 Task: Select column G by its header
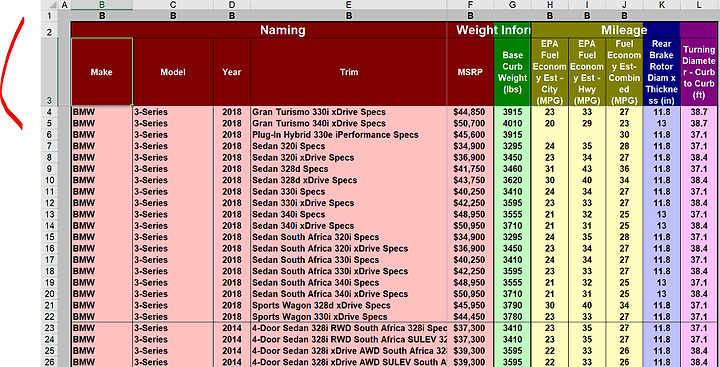coord(512,5)
